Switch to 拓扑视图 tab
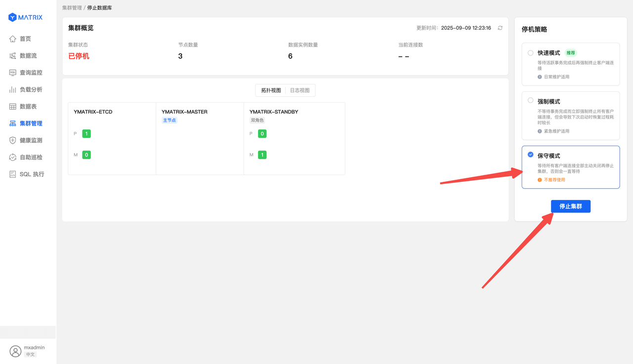The image size is (633, 364). (271, 90)
